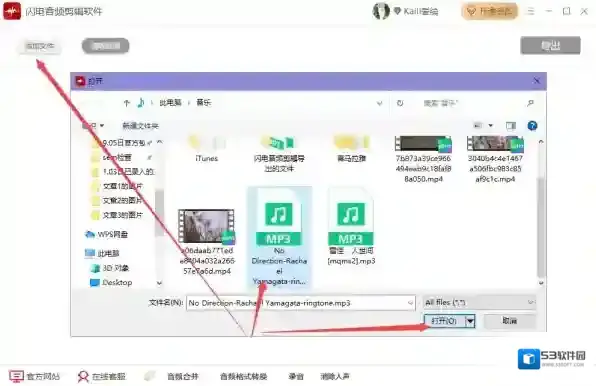Open WPS网盘 in navigation pane
Viewport: 596px width, 386px height.
[106, 234]
